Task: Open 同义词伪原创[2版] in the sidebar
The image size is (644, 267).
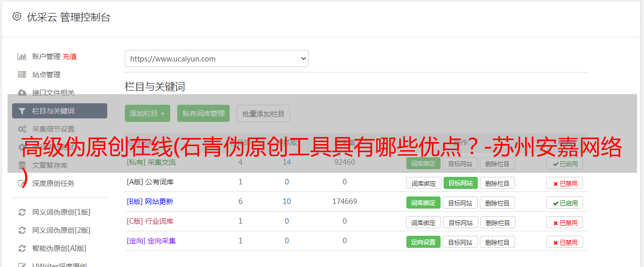Action: 61,230
